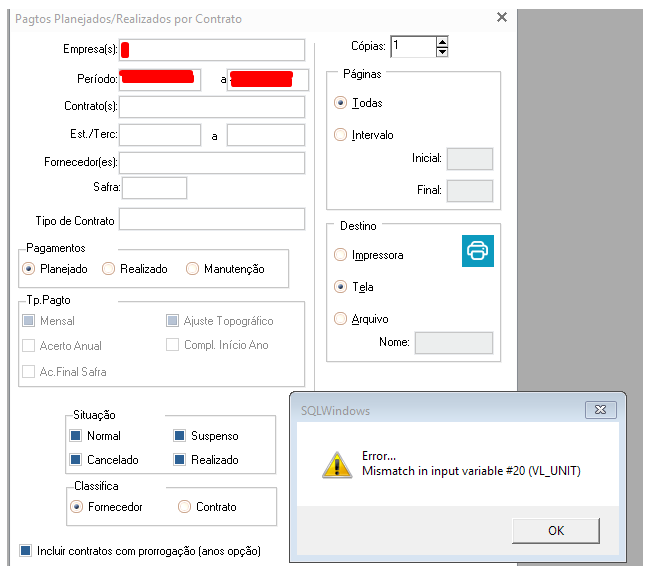Click the Final page field
The width and height of the screenshot is (647, 569).
point(470,191)
